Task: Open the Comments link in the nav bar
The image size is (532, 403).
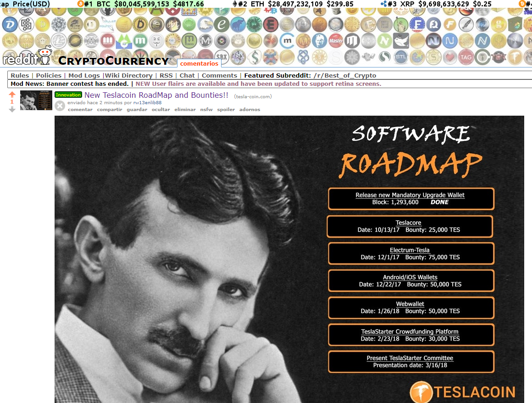Action: pos(220,75)
